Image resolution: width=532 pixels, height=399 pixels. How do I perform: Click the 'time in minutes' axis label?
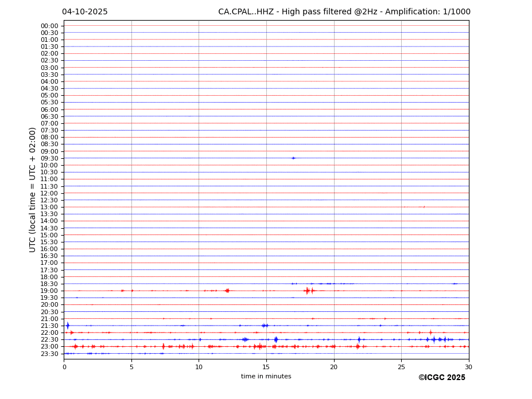coord(266,377)
